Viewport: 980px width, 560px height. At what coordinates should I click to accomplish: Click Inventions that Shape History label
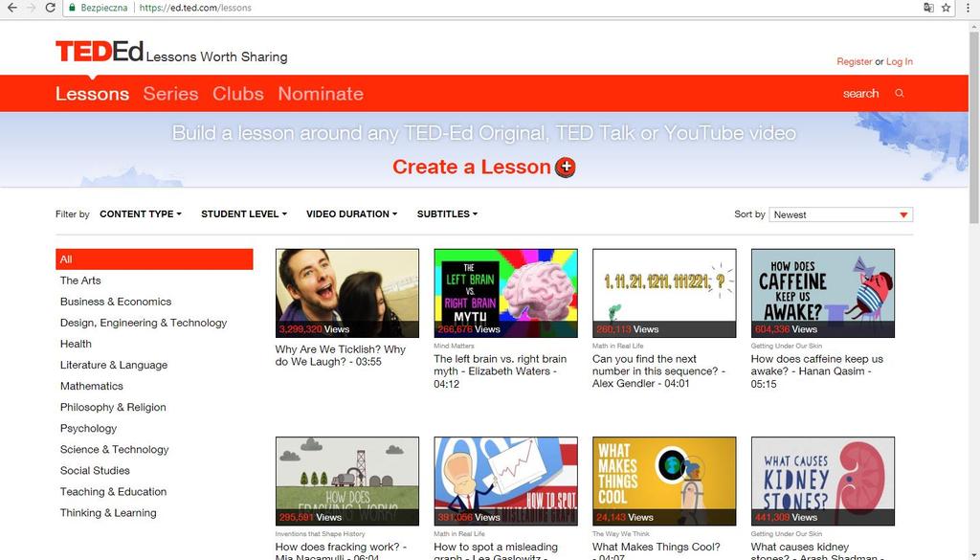(320, 534)
